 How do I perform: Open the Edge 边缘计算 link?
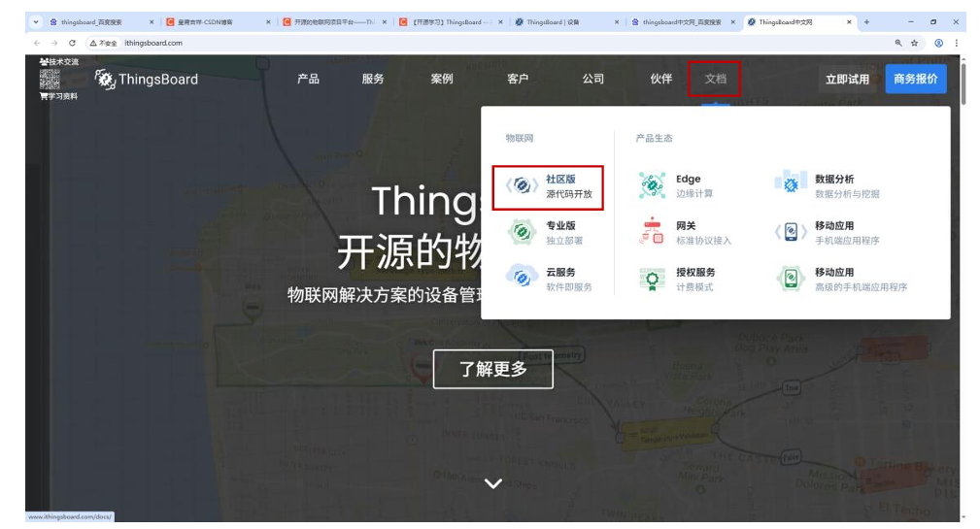[676, 185]
